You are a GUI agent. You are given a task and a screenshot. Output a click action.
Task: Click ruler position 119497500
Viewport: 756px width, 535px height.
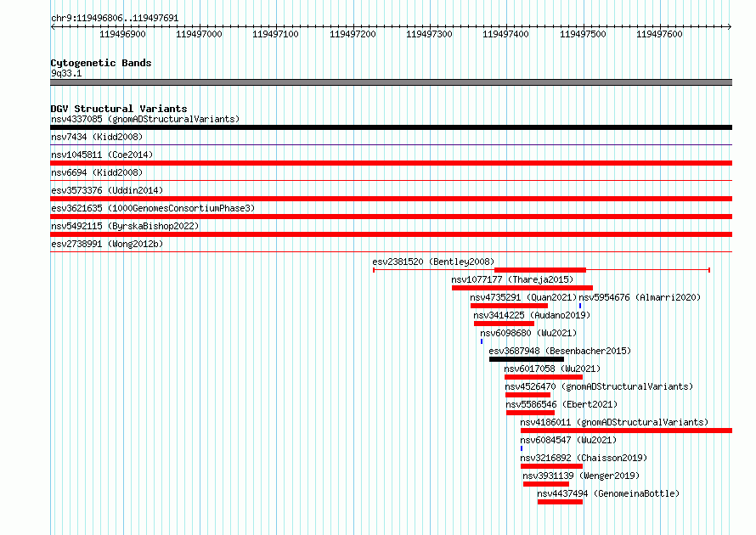[583, 34]
